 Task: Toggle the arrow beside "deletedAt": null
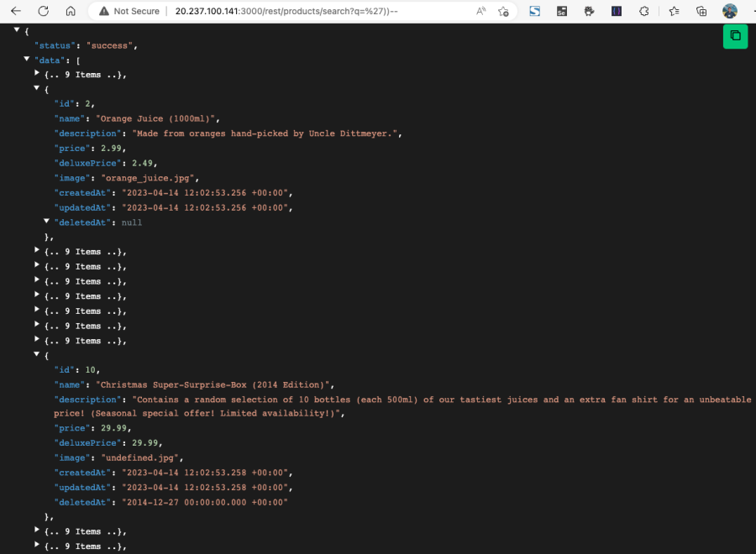pos(47,222)
